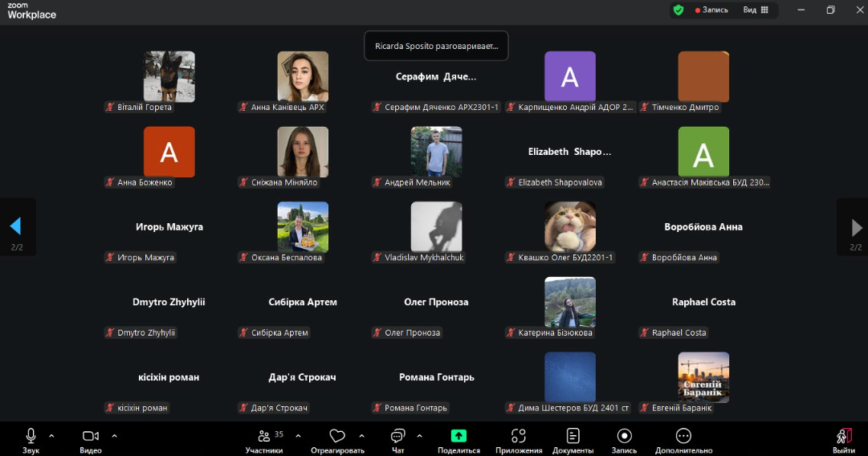Open the Apps (Приложения) icon
The image size is (868, 456).
tap(518, 436)
